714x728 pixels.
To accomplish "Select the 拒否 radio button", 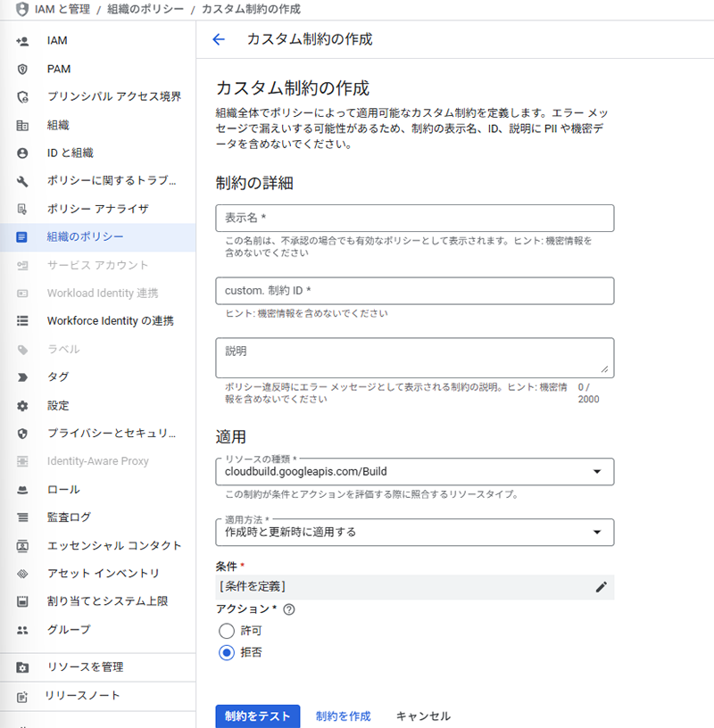I will point(227,652).
